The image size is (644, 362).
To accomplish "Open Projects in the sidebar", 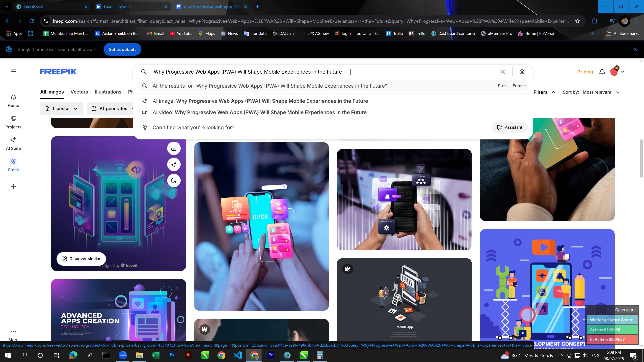I will coord(13,122).
